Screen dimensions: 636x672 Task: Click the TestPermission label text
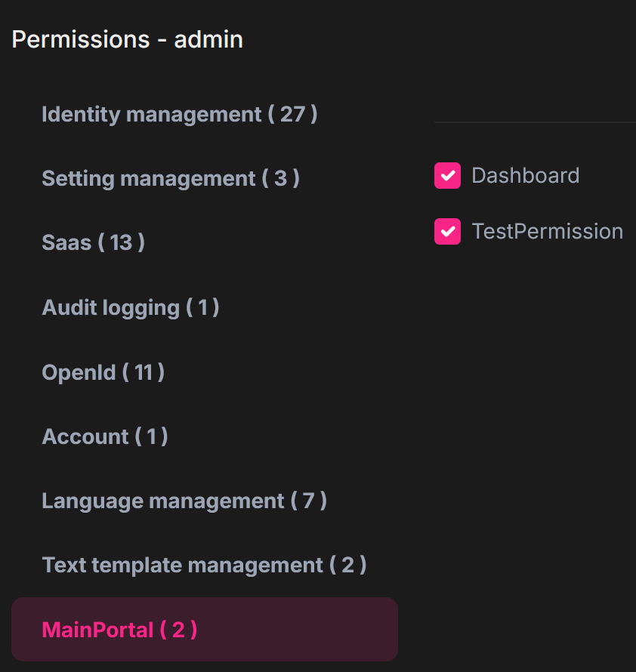tap(547, 232)
